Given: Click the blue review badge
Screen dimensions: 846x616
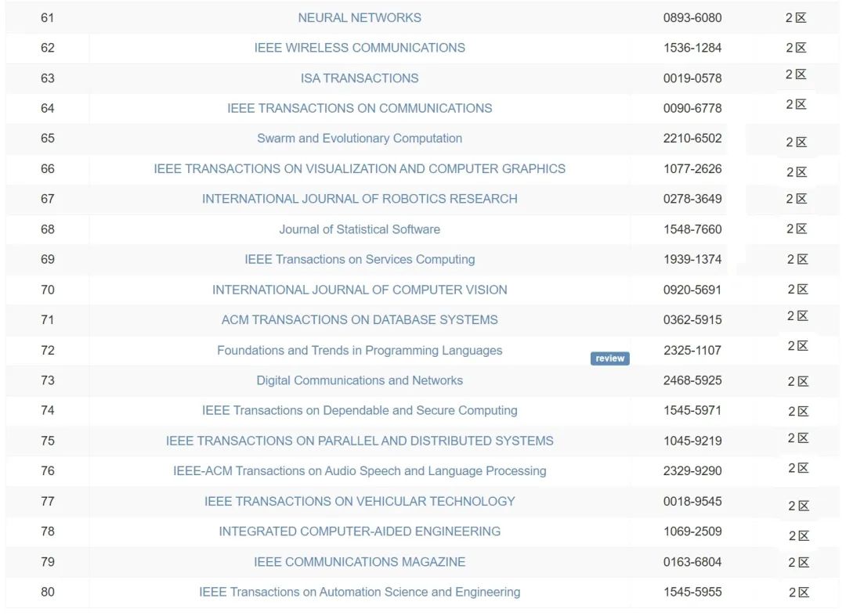Looking at the screenshot, I should tap(609, 358).
